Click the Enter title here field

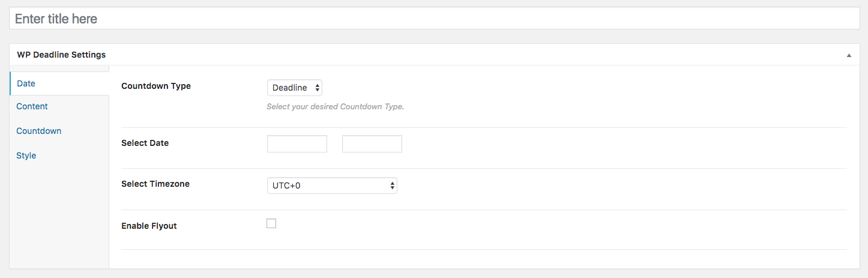click(x=434, y=19)
